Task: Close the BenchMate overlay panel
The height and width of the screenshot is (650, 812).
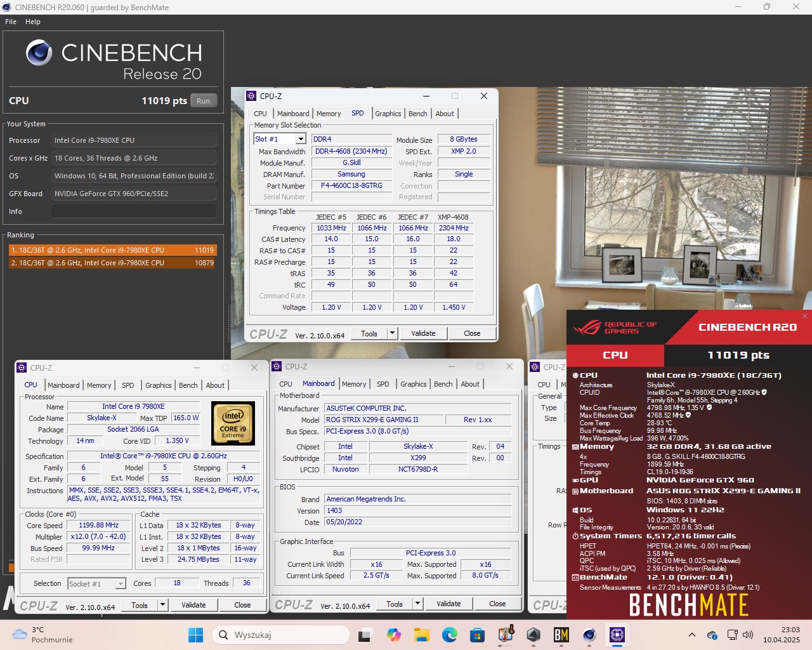Action: click(805, 316)
